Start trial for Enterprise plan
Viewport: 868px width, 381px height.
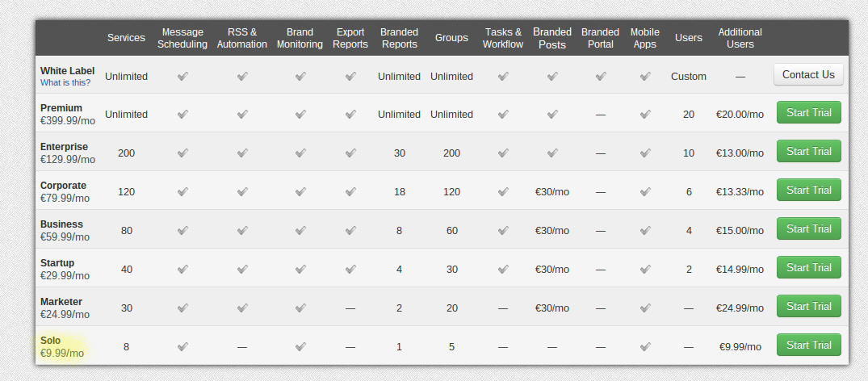[x=808, y=152]
